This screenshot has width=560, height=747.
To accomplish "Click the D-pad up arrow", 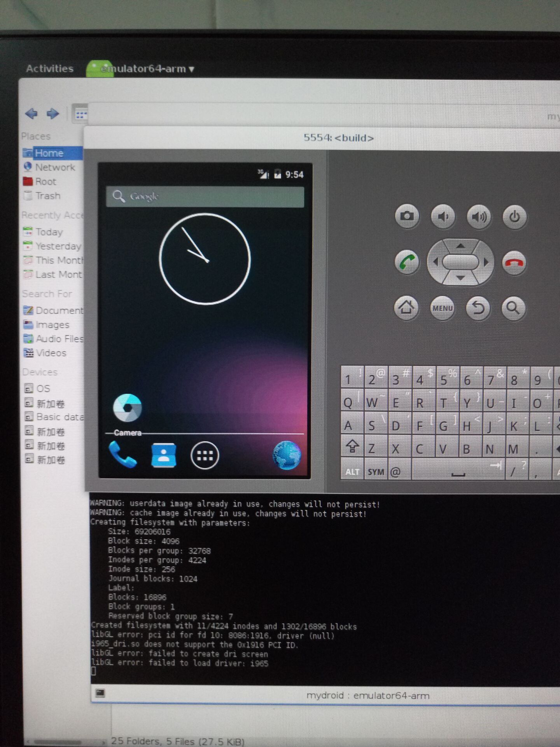I will click(x=460, y=246).
